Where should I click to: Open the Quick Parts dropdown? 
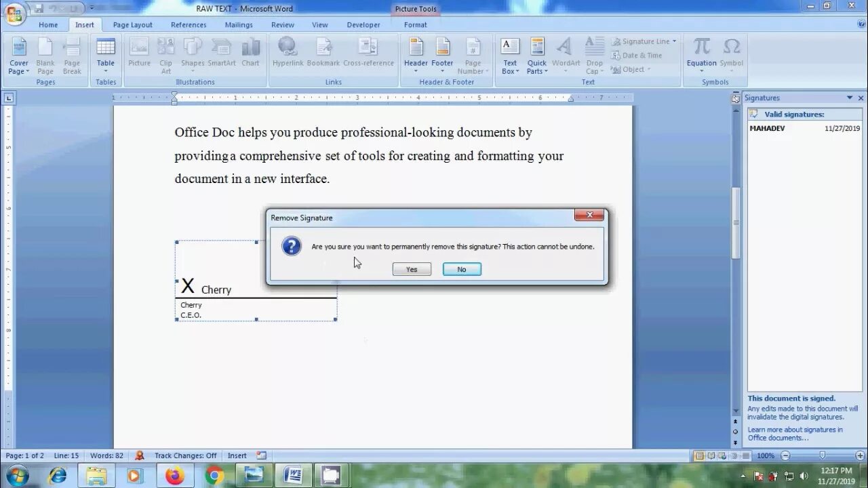(537, 56)
